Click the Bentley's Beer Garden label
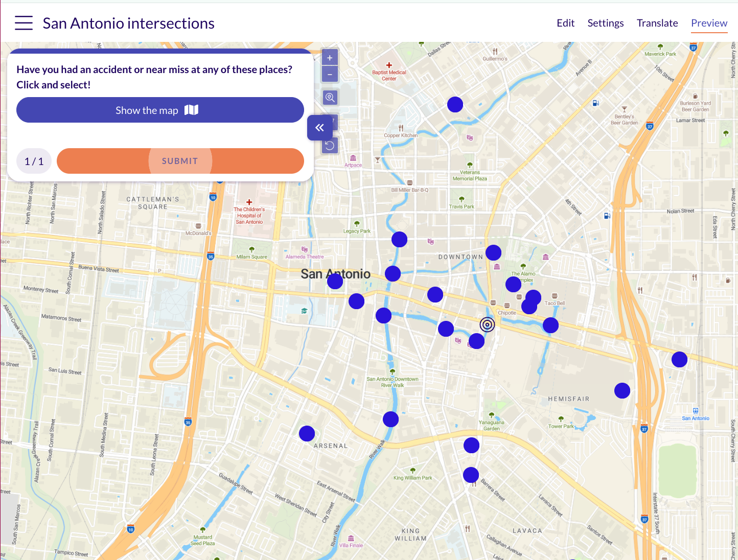 (x=624, y=120)
